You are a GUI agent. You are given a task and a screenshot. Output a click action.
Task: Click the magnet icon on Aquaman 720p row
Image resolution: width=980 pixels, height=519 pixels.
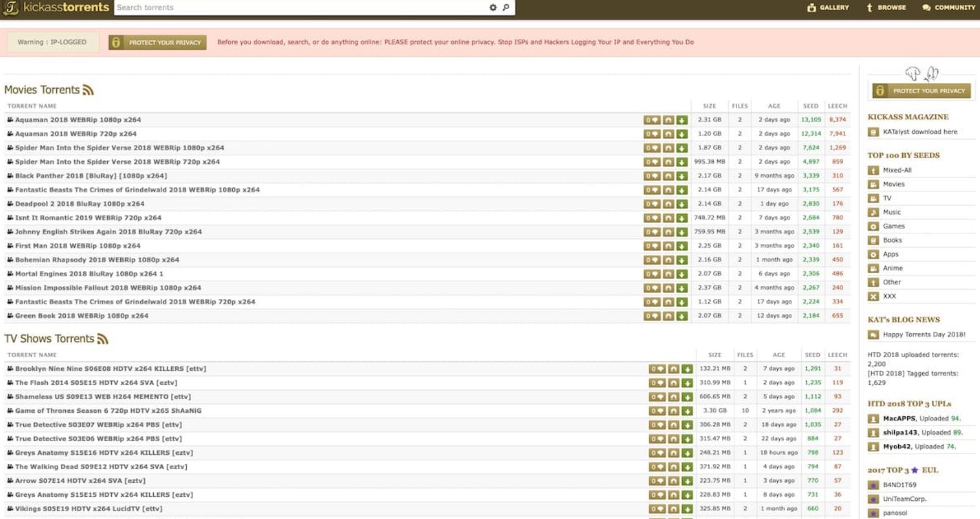point(668,134)
